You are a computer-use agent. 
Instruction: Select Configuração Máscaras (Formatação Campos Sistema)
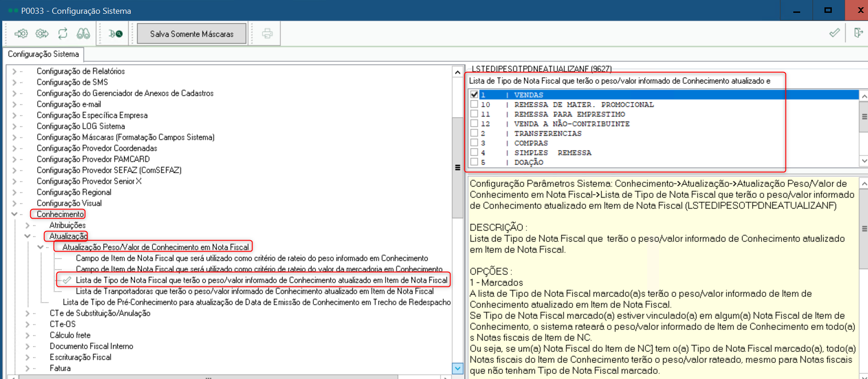[x=126, y=137]
